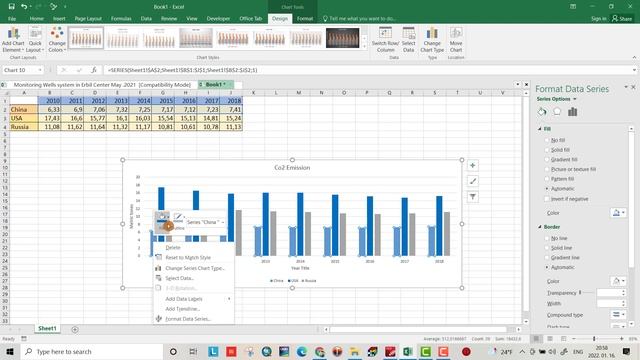Select Series Options bar chart icon
This screenshot has height=360, width=640.
pos(573,112)
